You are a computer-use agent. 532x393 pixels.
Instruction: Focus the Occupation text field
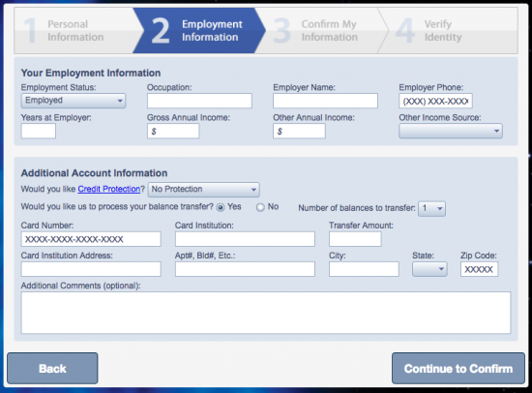tap(199, 101)
